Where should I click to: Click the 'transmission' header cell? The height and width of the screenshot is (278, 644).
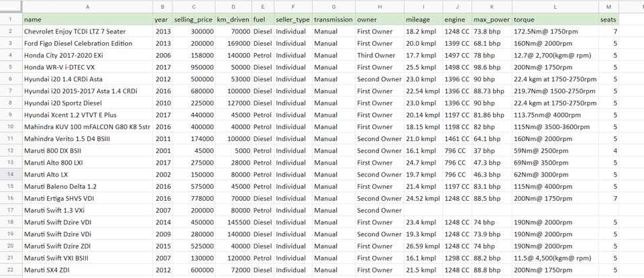pos(334,19)
